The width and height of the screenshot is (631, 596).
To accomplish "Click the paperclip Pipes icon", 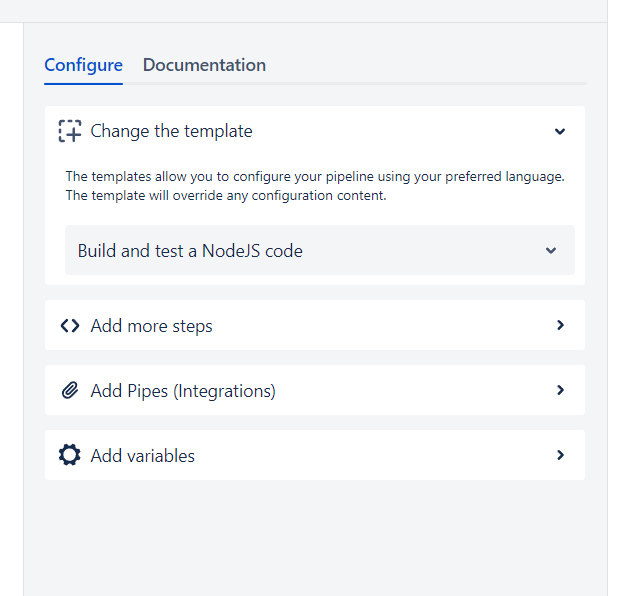I will [x=70, y=390].
